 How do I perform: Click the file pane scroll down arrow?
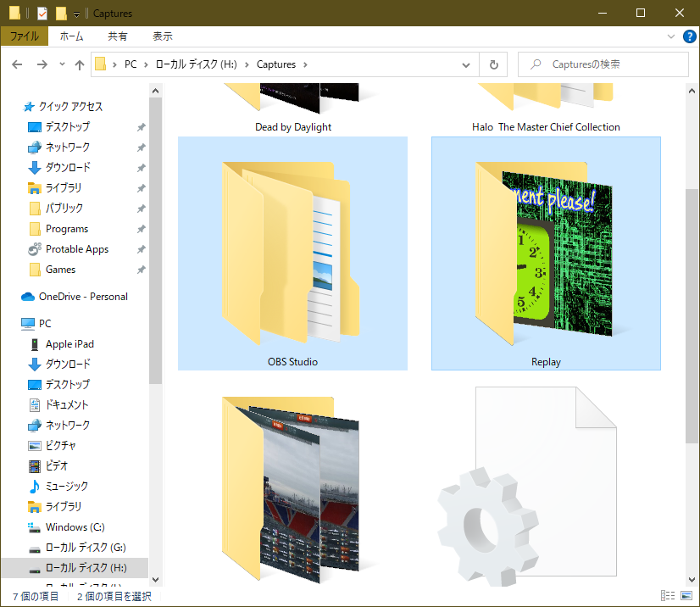692,580
